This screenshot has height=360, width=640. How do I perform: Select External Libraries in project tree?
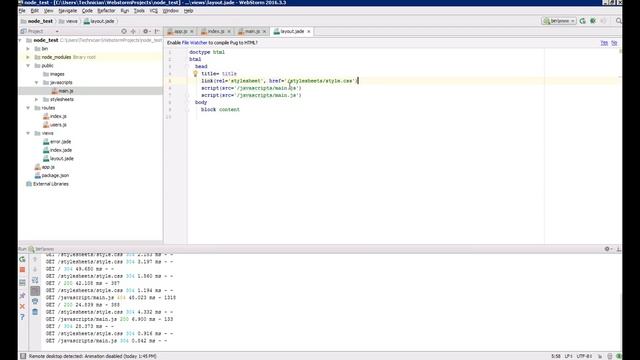(47, 184)
